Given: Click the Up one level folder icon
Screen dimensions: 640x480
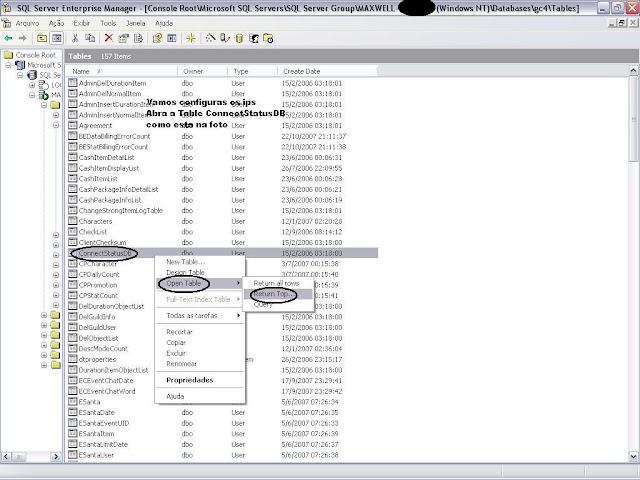Looking at the screenshot, I should 42,38.
